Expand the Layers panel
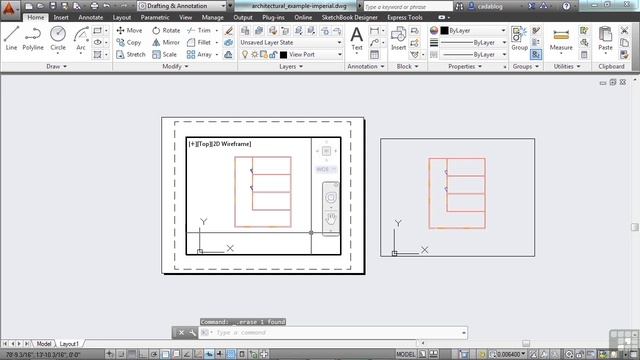Screen dimensions: 640x360 291,66
